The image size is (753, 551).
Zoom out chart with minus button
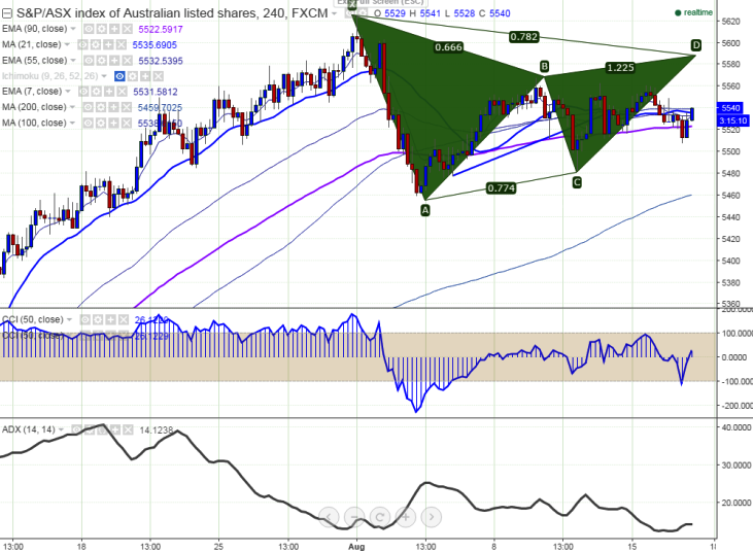coord(354,517)
